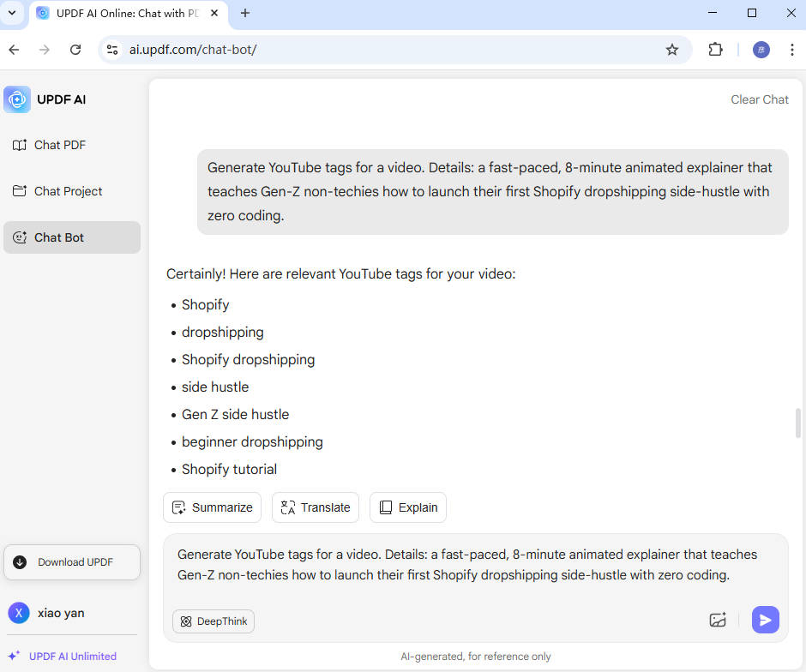The height and width of the screenshot is (672, 806).
Task: Reload the page with the refresh icon
Action: (x=75, y=50)
